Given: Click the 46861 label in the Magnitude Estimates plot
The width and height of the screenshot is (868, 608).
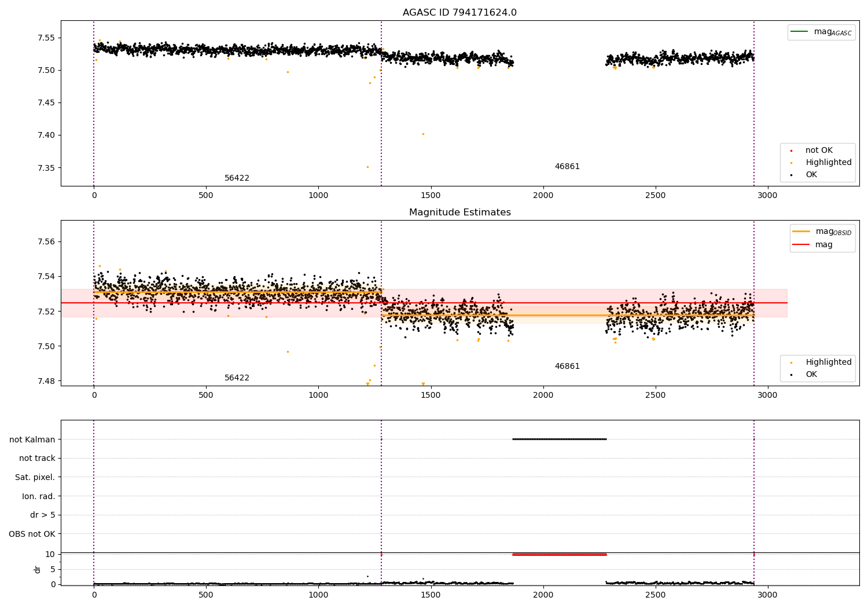Looking at the screenshot, I should click(x=567, y=367).
